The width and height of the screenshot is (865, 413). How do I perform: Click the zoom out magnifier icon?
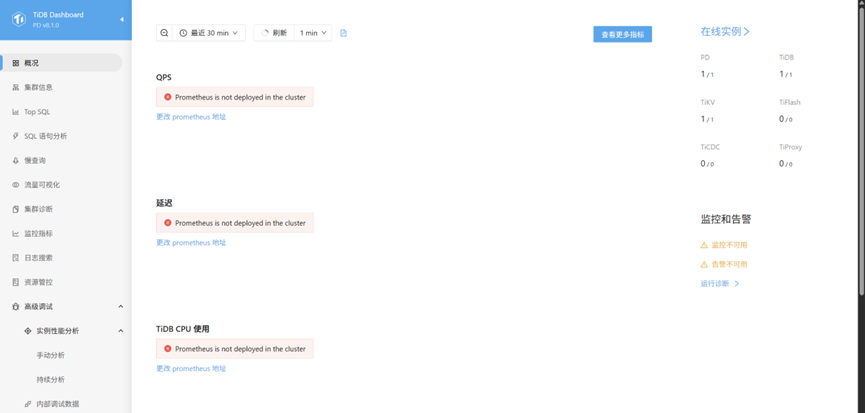(x=164, y=33)
